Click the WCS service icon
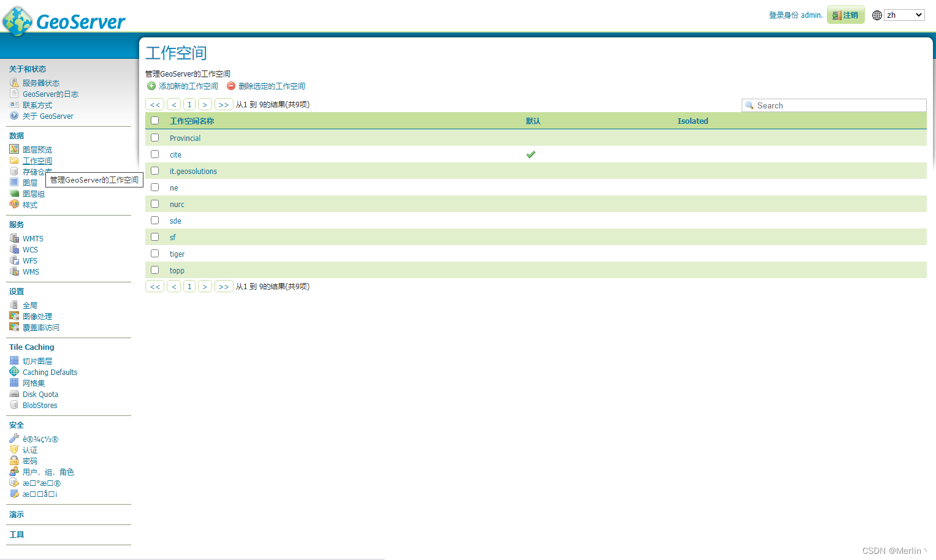 tap(14, 249)
